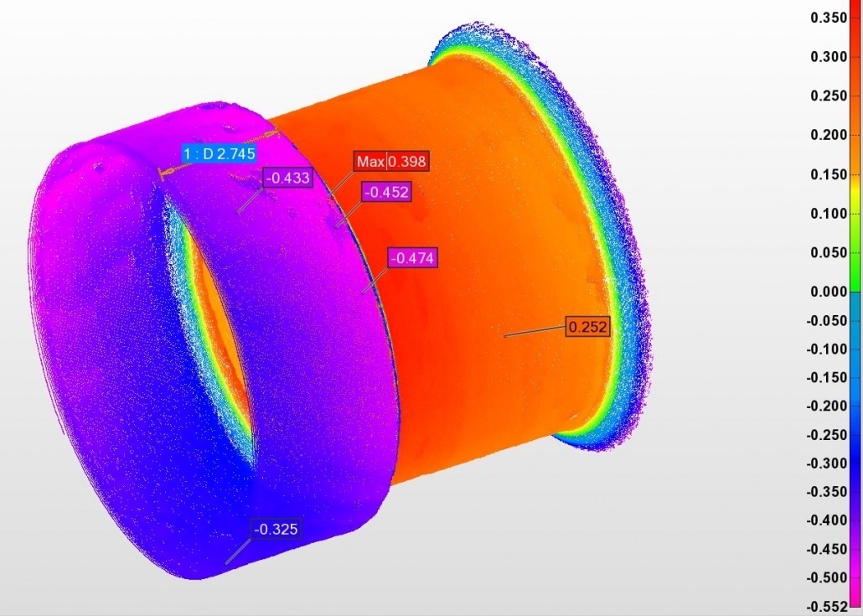
Task: Select the -0.325 deviation annotation
Action: [x=276, y=529]
